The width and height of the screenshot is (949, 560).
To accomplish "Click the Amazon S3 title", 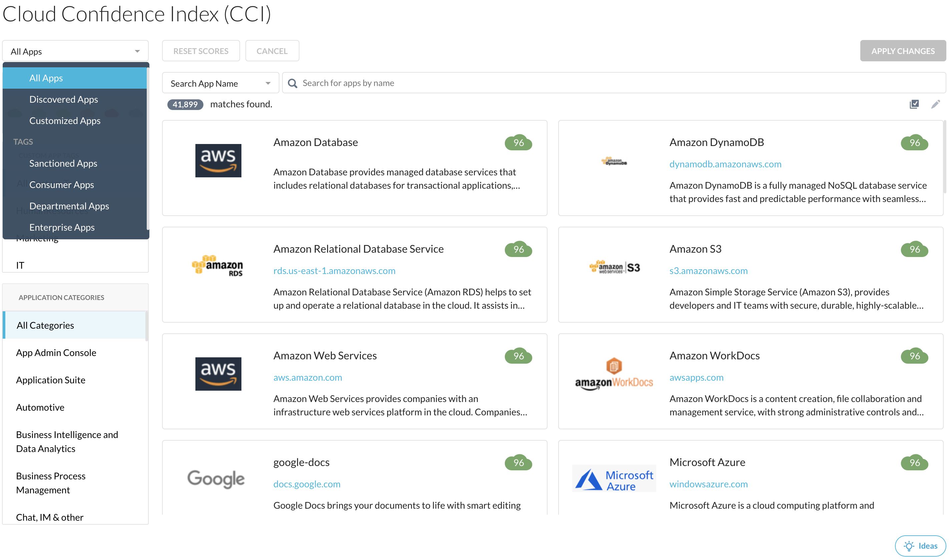I will (x=695, y=249).
